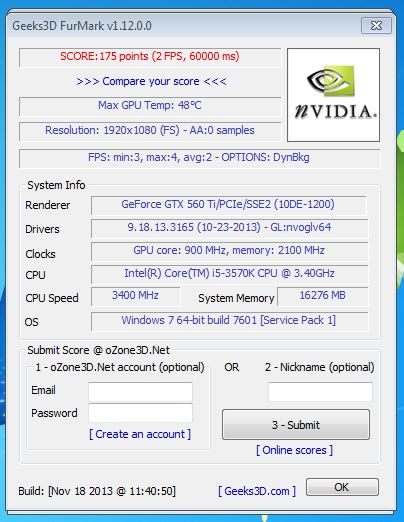This screenshot has width=404, height=522.
Task: Confirm the dialog with OK
Action: click(x=342, y=487)
